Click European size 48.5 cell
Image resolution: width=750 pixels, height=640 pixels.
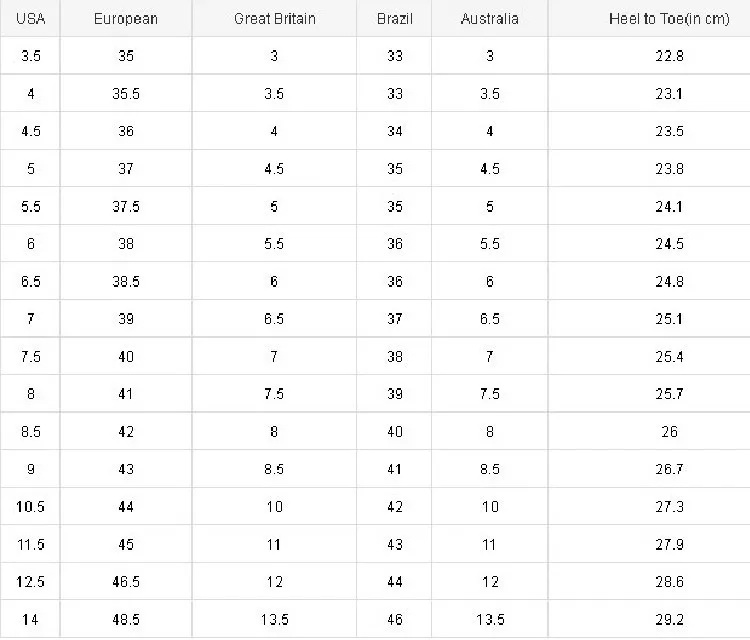[x=126, y=619]
